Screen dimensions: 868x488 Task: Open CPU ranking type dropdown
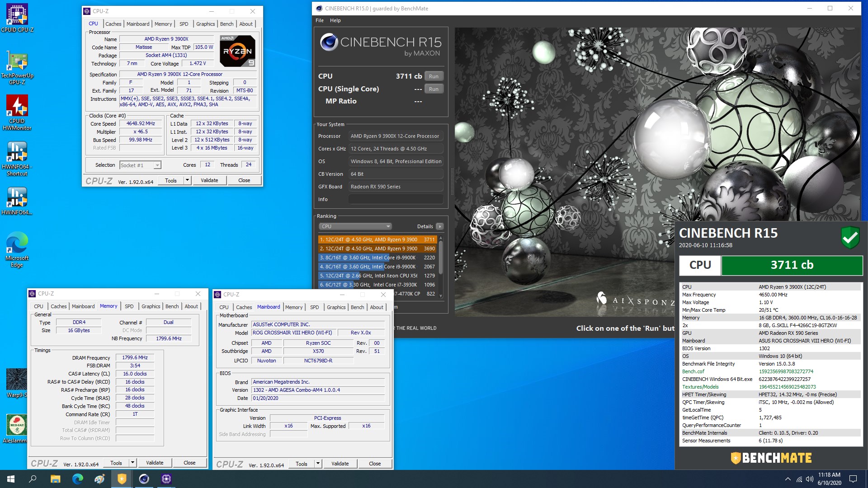355,226
